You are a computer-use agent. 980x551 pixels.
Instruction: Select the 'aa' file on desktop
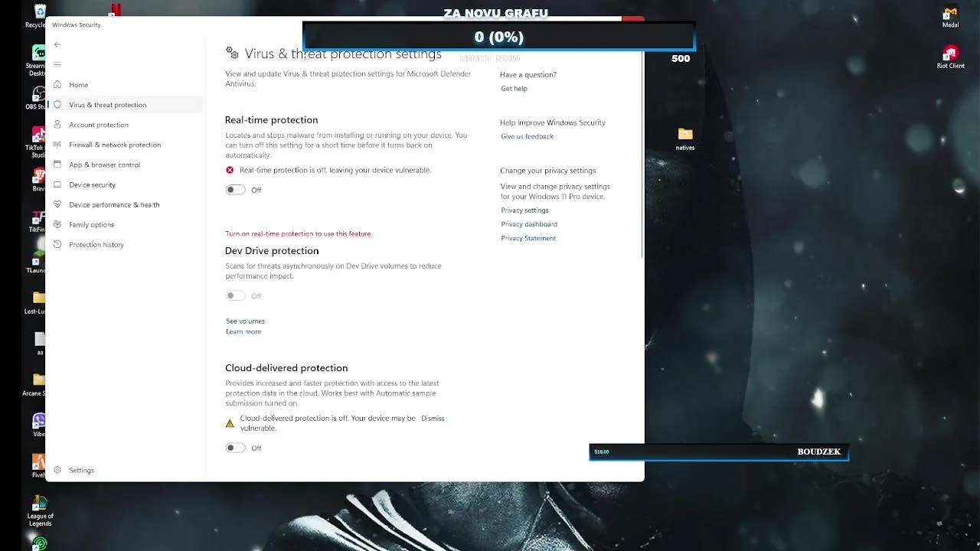[x=40, y=344]
